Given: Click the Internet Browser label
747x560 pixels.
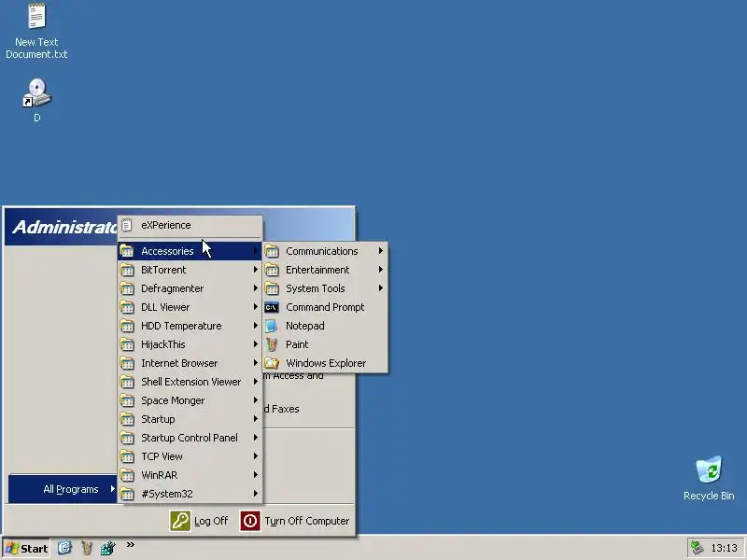Looking at the screenshot, I should click(179, 363).
